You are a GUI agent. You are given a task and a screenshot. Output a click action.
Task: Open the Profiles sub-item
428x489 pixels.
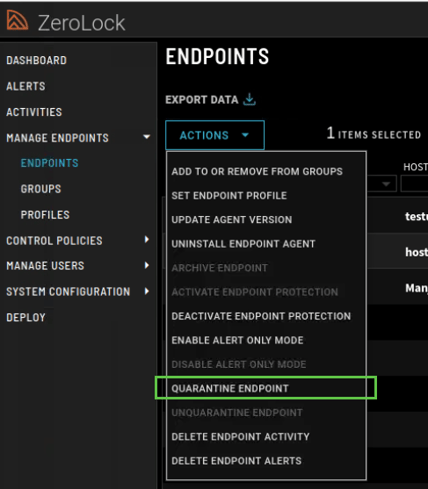[x=45, y=215]
